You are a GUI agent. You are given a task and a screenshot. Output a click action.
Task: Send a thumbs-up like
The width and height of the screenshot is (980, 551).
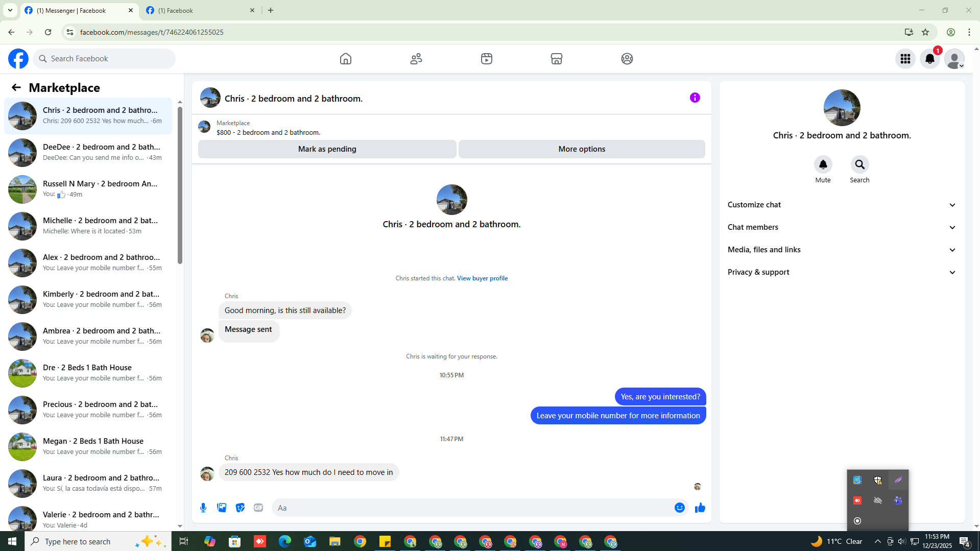point(700,508)
